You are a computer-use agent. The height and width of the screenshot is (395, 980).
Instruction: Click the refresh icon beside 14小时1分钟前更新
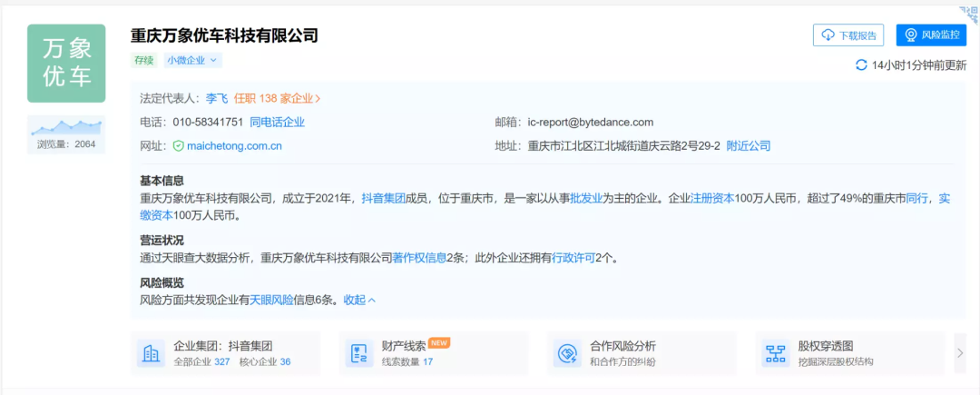click(860, 65)
